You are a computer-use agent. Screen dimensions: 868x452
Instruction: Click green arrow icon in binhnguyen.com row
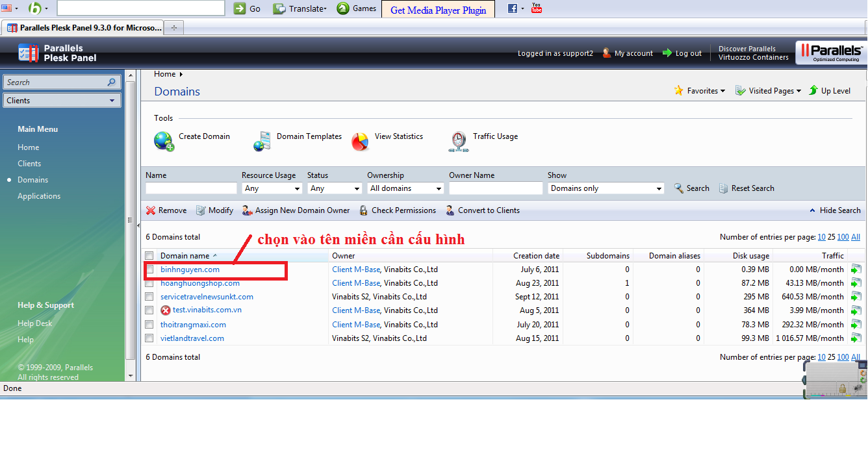856,270
